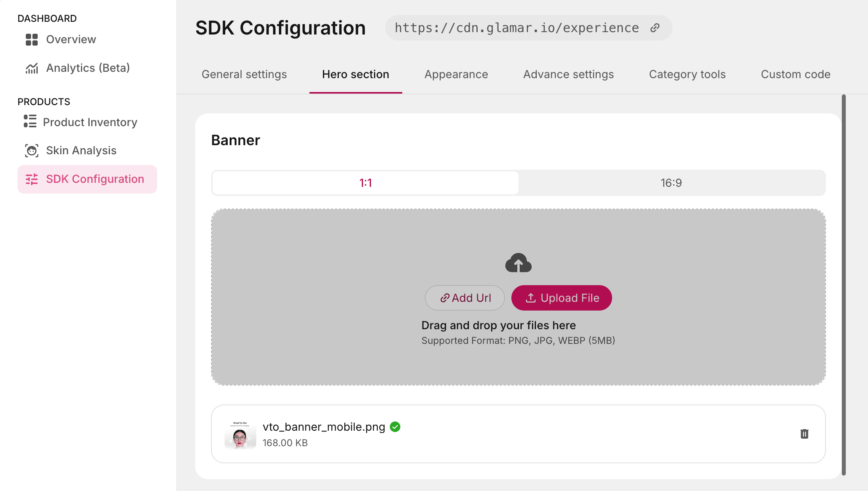The height and width of the screenshot is (491, 868).
Task: Click the Overview grid icon
Action: pos(32,40)
